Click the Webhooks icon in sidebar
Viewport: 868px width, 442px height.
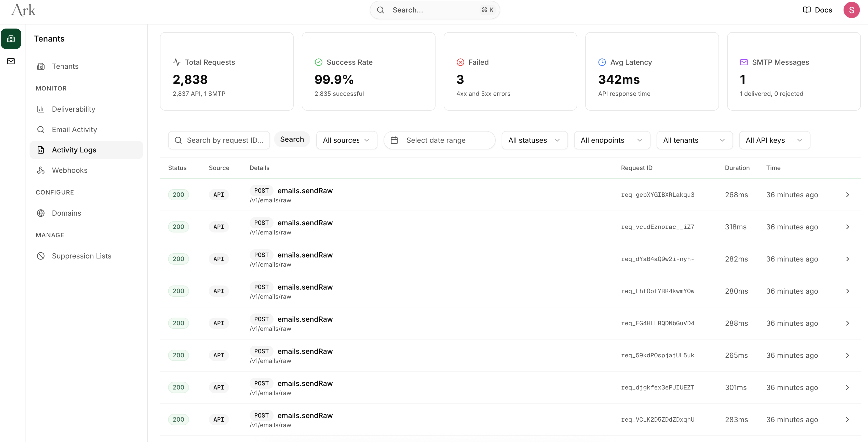(x=41, y=170)
